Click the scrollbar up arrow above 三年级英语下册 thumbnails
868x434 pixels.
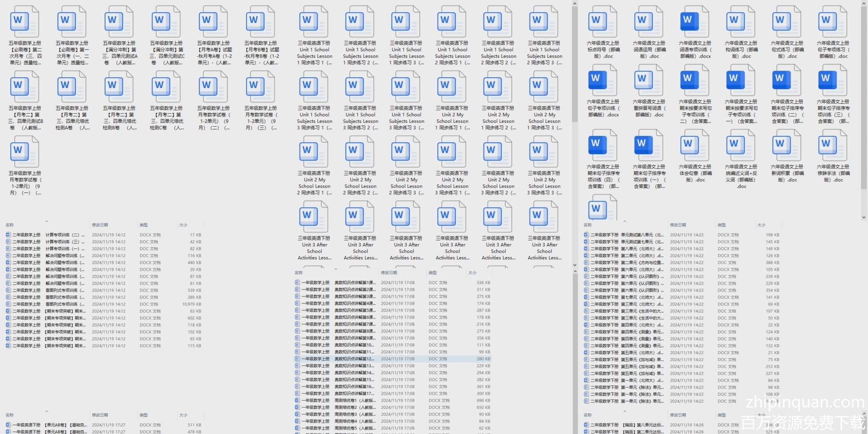click(x=575, y=4)
